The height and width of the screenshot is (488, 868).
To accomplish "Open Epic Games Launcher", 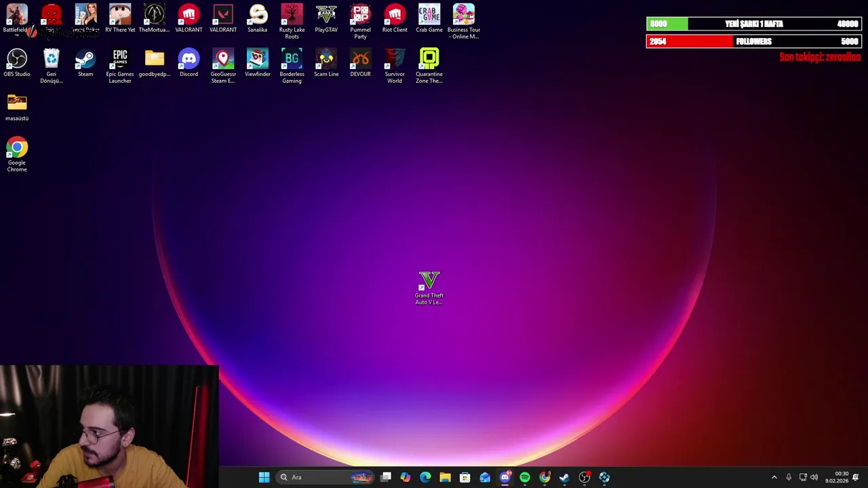I will [120, 66].
